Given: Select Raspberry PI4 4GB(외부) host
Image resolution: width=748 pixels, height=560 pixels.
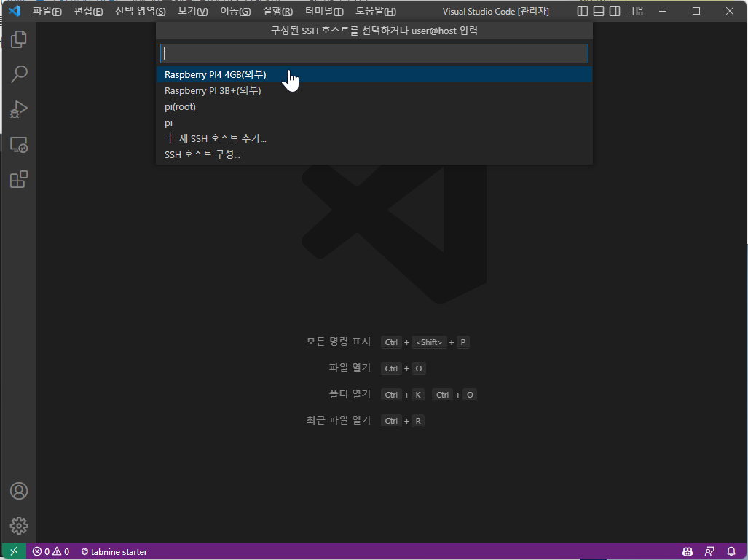Looking at the screenshot, I should click(374, 74).
